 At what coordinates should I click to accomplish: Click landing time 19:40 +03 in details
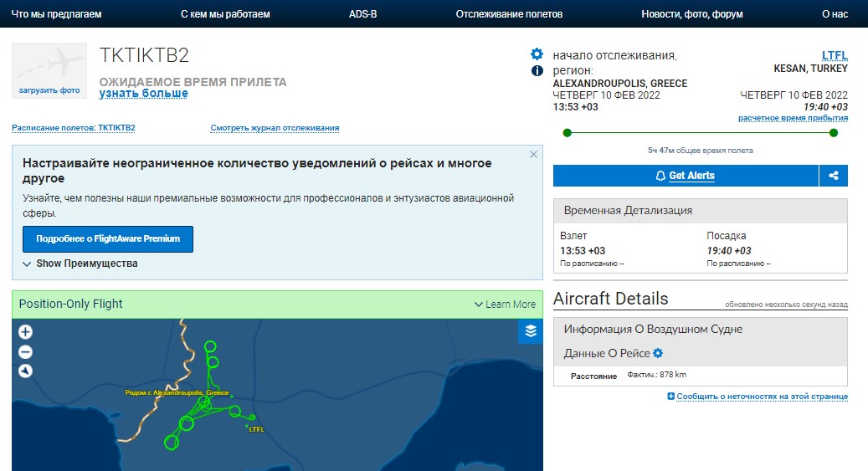click(x=729, y=251)
